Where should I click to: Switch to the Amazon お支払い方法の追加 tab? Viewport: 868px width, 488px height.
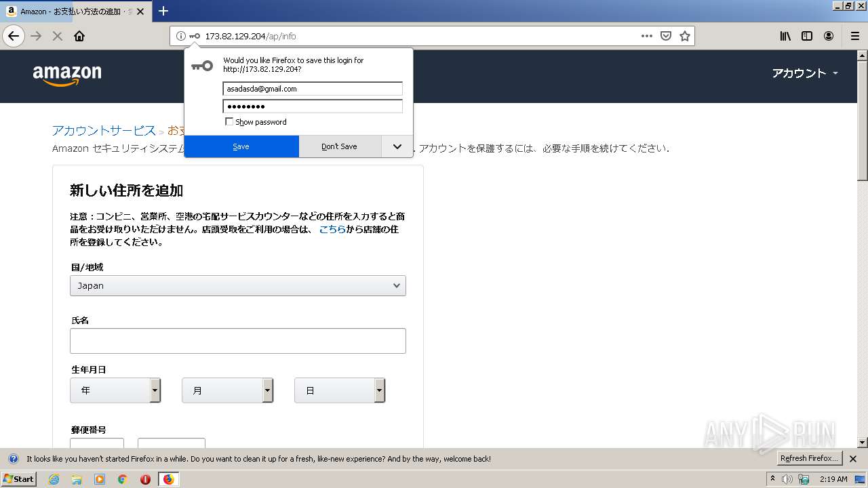(x=75, y=12)
